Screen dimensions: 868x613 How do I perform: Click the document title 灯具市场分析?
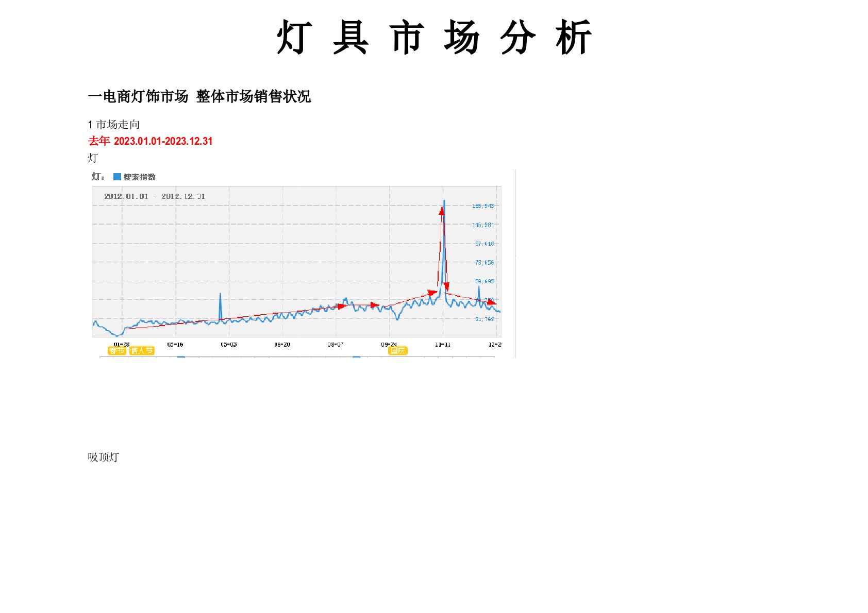pos(434,37)
